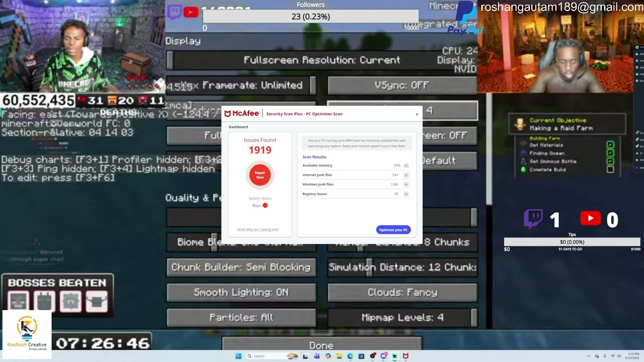Open Copilot from the taskbar

(x=328, y=356)
